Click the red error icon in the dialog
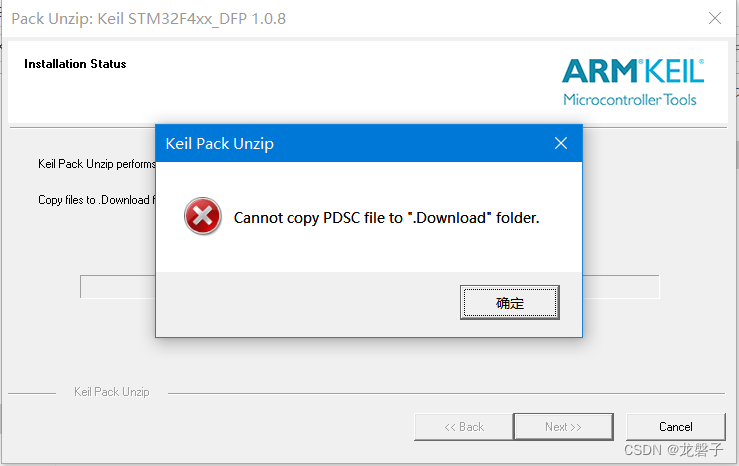Image resolution: width=739 pixels, height=466 pixels. tap(203, 216)
